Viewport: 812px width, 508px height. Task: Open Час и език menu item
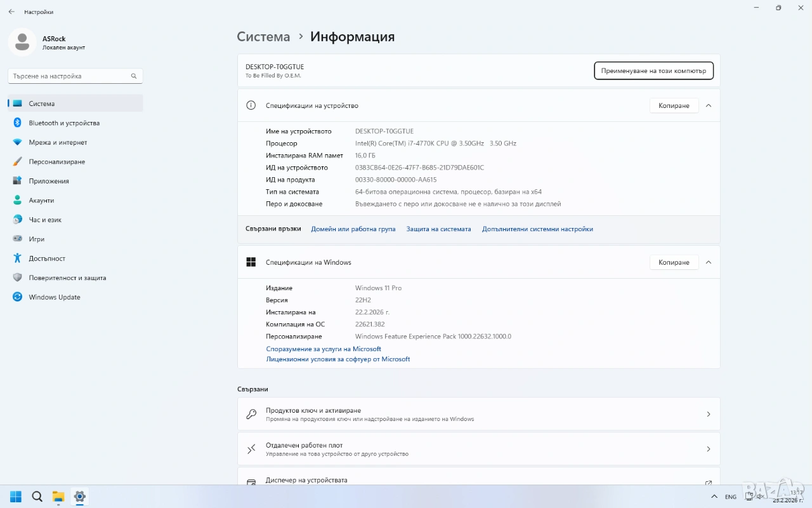coord(45,220)
